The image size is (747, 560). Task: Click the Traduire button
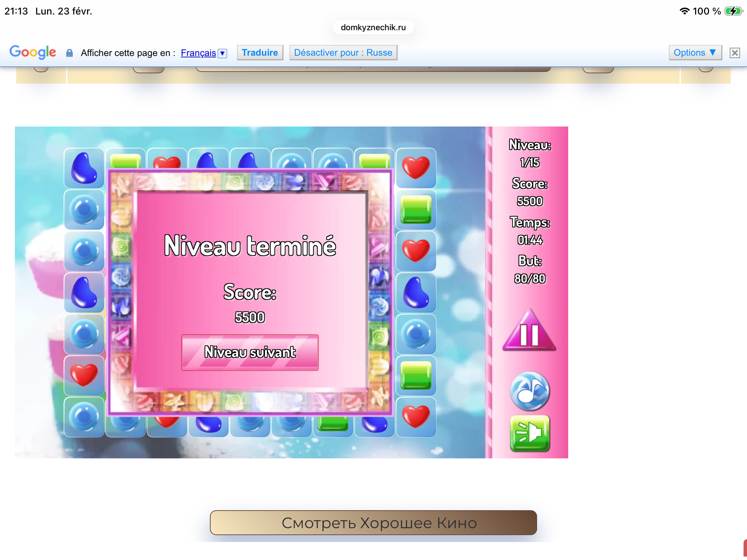pos(260,53)
